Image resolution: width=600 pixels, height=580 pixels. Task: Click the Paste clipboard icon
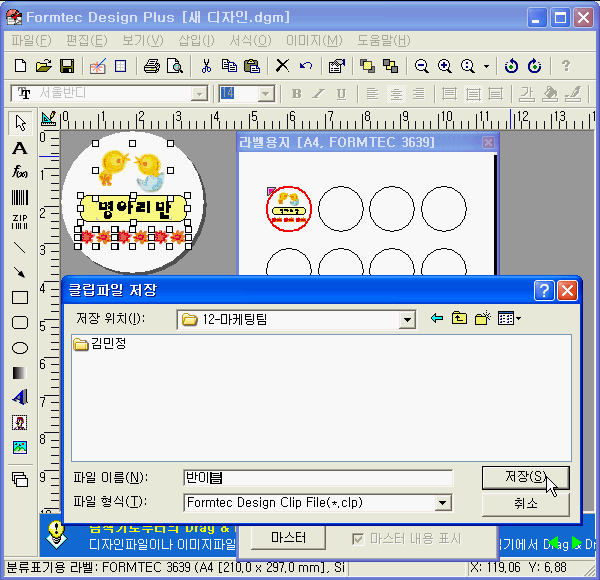point(252,66)
